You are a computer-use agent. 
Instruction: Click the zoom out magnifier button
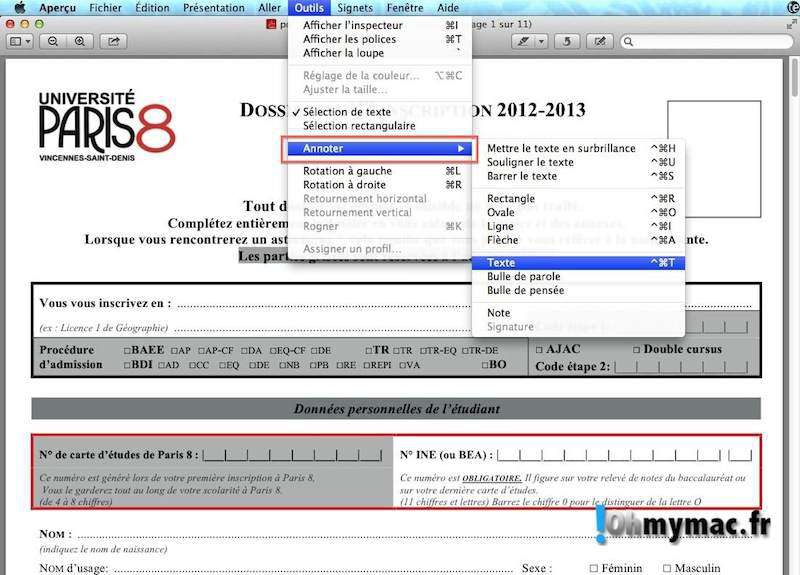[x=53, y=41]
